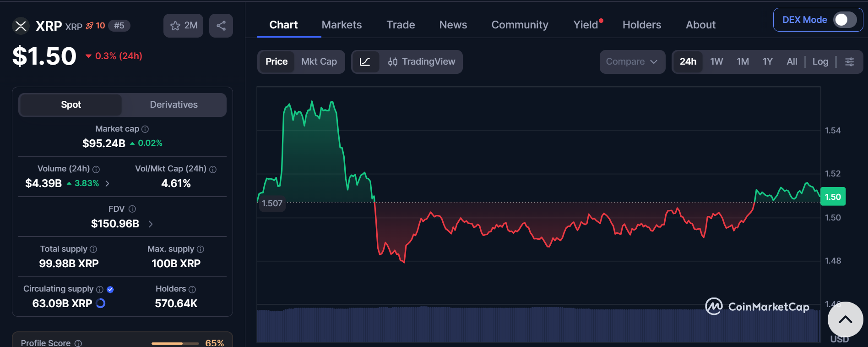Set chart range to 1Y

[x=768, y=61]
